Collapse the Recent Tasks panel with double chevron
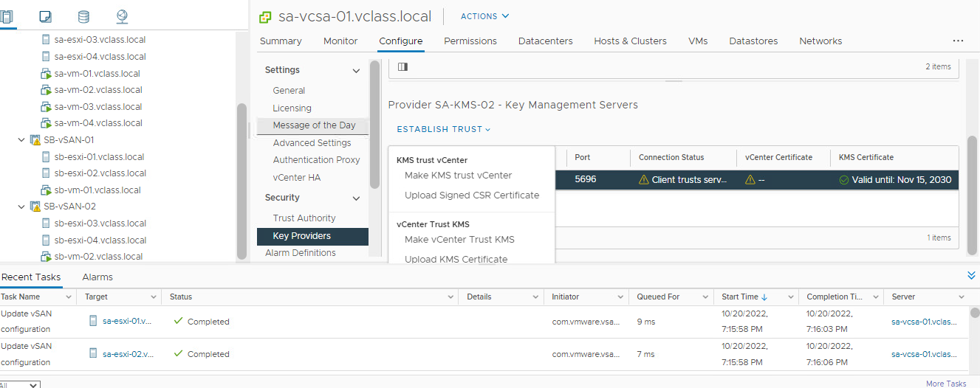This screenshot has width=980, height=388. coord(971,275)
